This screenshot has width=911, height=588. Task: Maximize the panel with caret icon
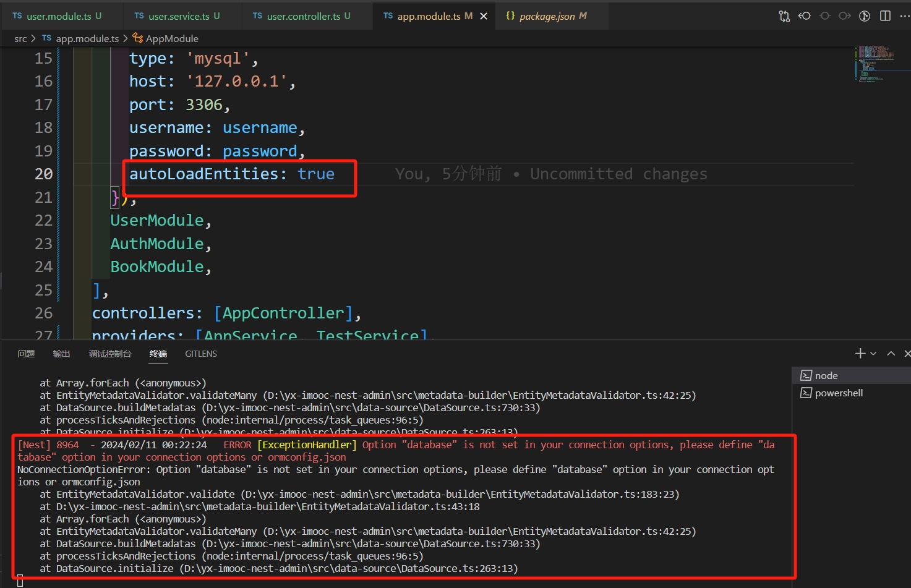click(891, 353)
